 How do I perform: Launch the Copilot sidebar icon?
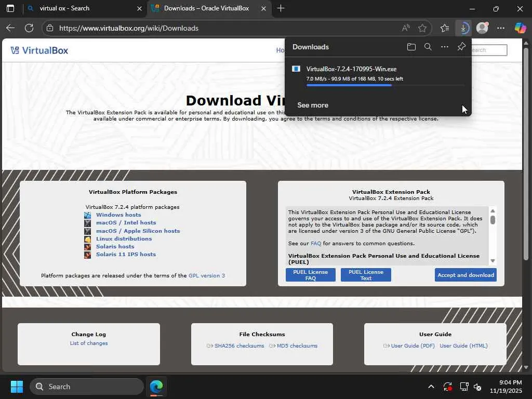pos(520,28)
